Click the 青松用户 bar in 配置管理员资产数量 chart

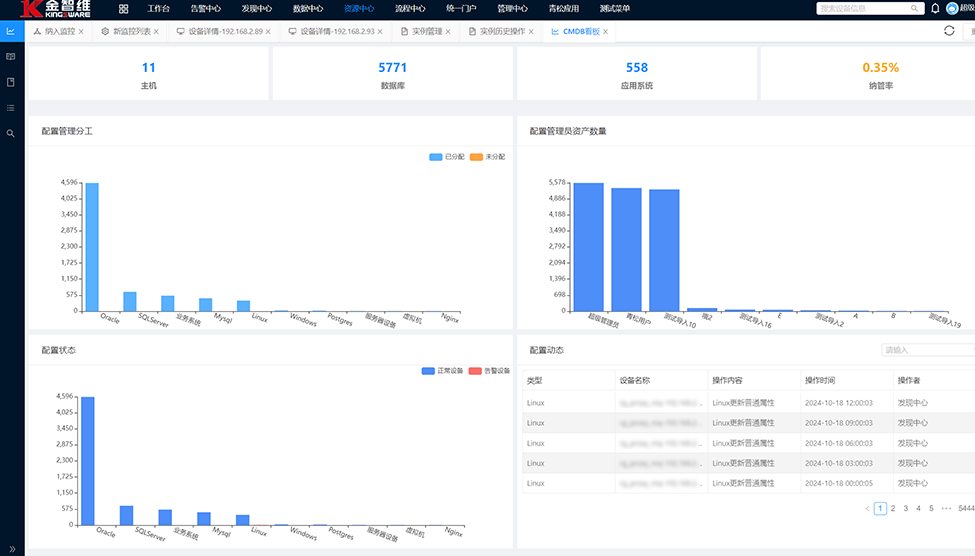click(626, 249)
